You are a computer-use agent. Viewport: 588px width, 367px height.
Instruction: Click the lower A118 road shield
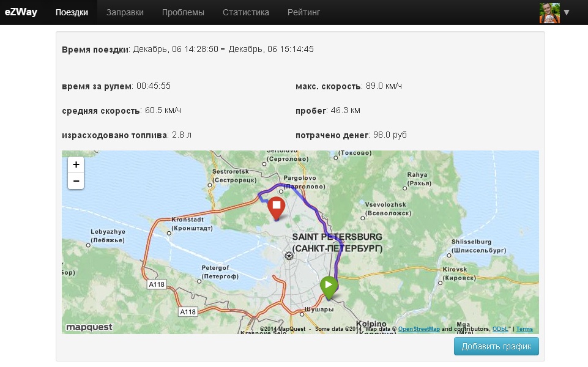click(188, 312)
